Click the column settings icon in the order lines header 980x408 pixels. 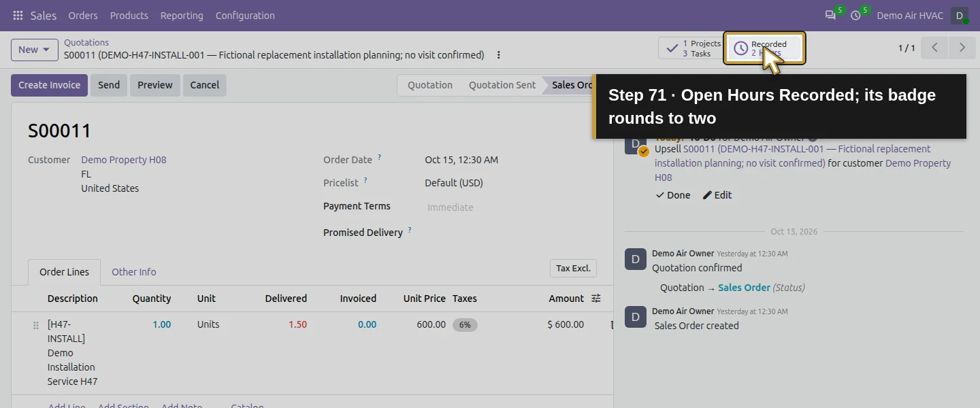pos(596,299)
